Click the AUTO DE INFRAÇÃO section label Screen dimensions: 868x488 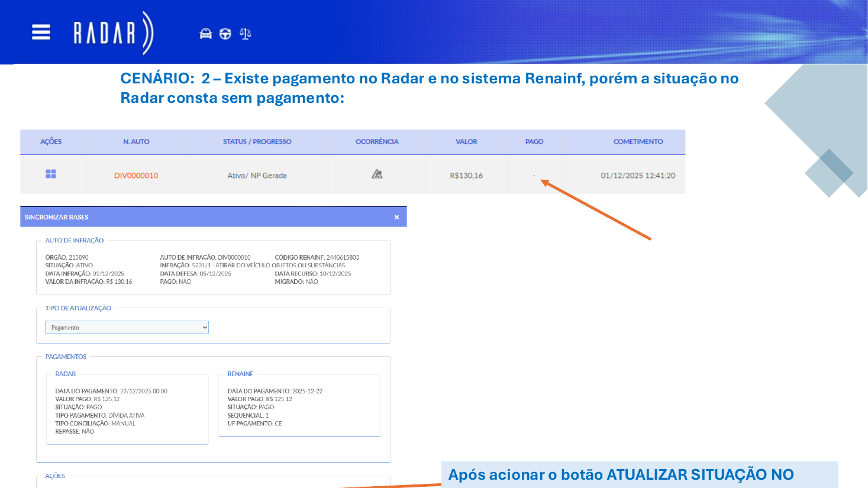(x=75, y=241)
